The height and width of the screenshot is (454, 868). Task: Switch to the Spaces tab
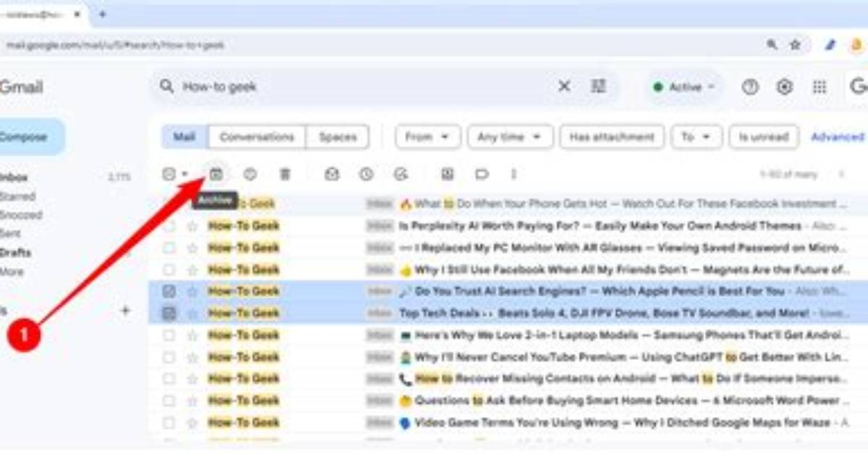(x=338, y=136)
